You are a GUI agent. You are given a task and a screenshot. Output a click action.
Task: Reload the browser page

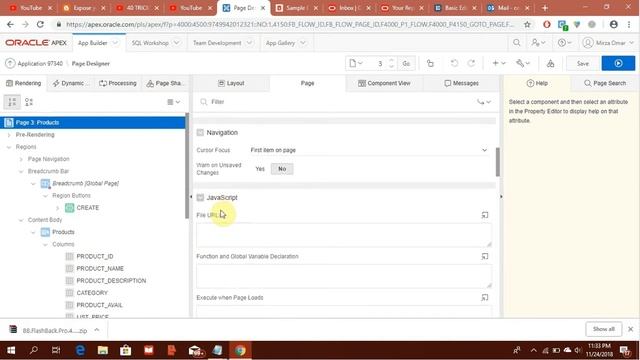[x=40, y=24]
